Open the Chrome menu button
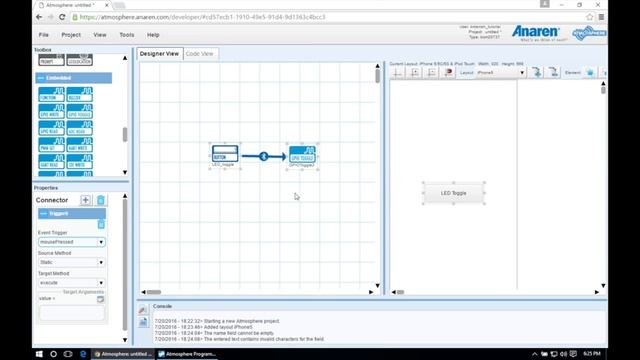 (601, 17)
